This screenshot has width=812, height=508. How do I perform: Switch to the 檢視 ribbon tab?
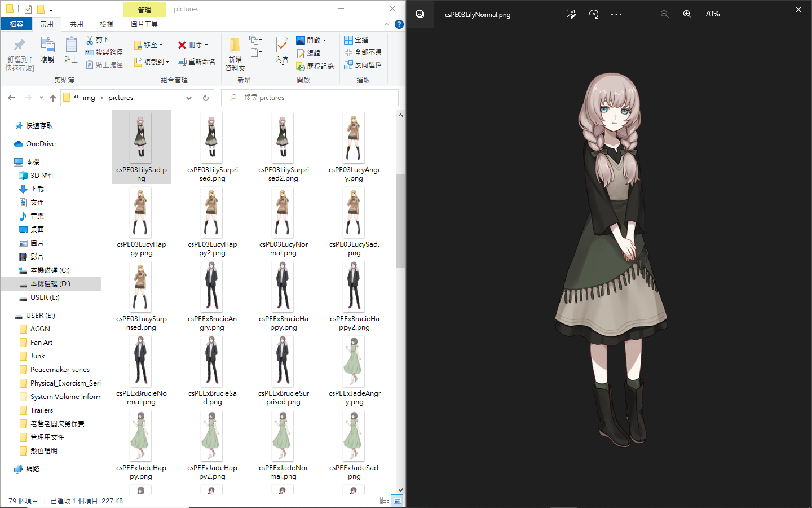106,24
